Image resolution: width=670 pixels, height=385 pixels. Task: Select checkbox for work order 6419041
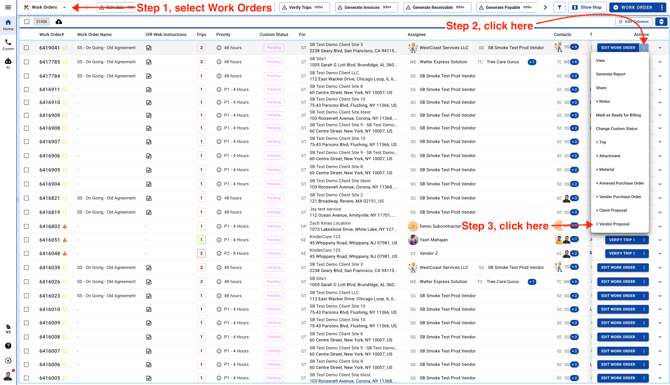26,48
